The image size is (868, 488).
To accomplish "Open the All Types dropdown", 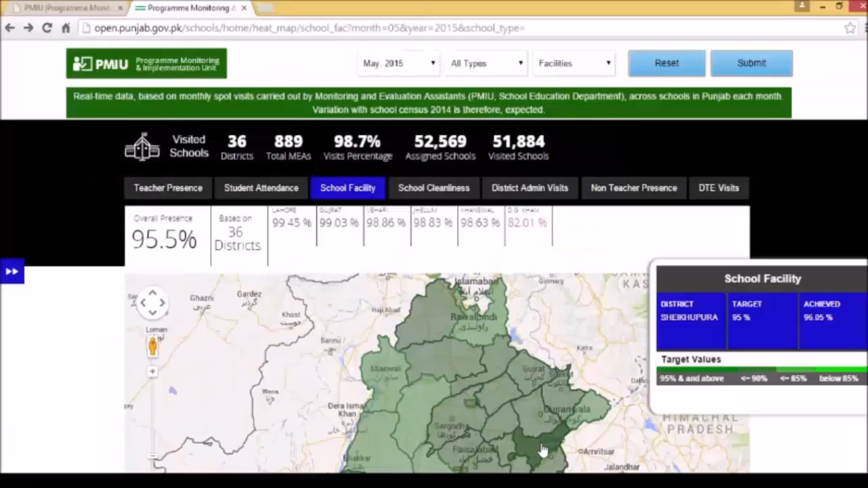I will pyautogui.click(x=486, y=64).
